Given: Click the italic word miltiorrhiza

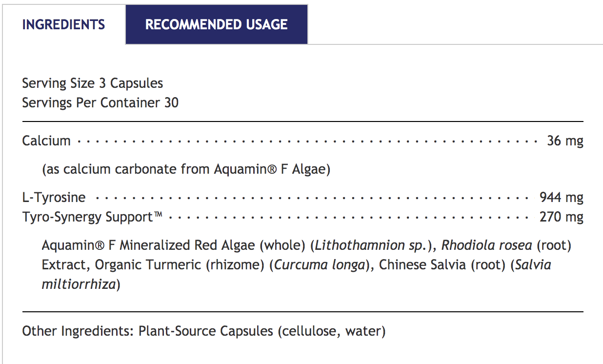Looking at the screenshot, I should 79,284.
